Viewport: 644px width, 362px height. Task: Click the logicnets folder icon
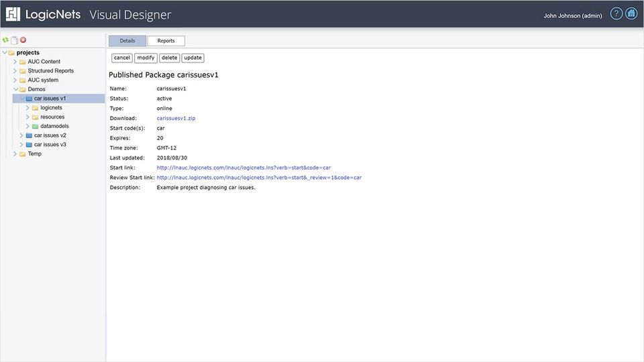click(x=36, y=108)
